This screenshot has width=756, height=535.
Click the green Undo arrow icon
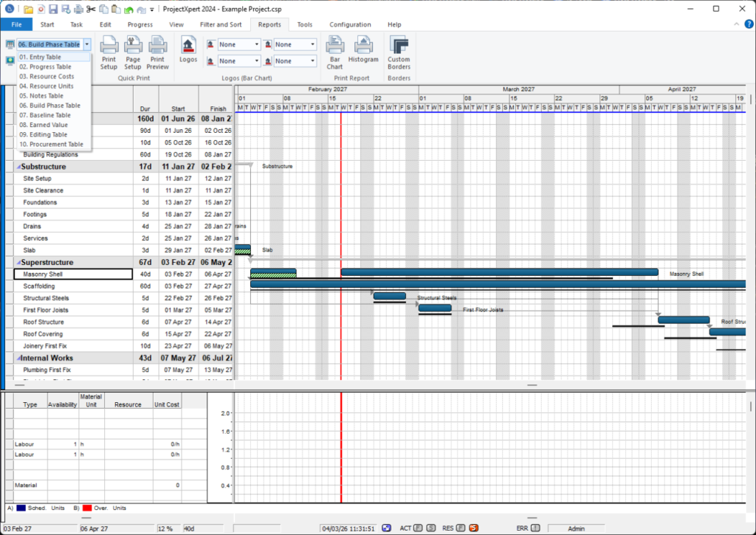point(128,10)
